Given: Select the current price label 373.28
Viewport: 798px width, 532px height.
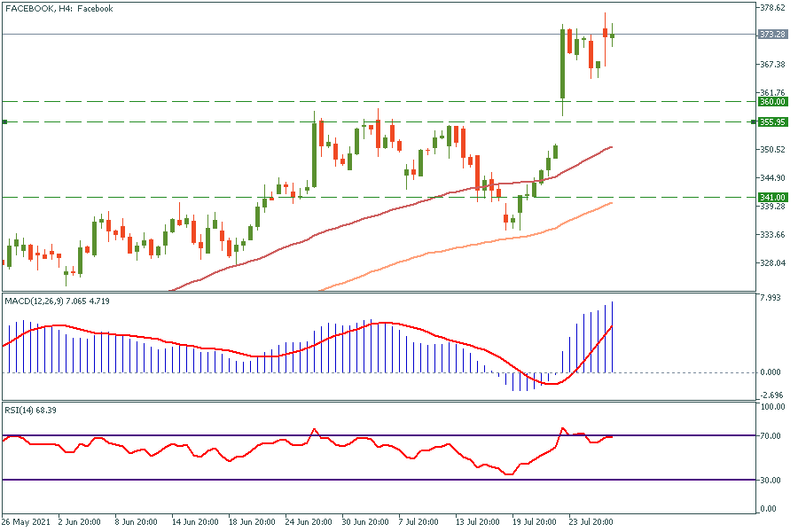Looking at the screenshot, I should click(x=772, y=35).
